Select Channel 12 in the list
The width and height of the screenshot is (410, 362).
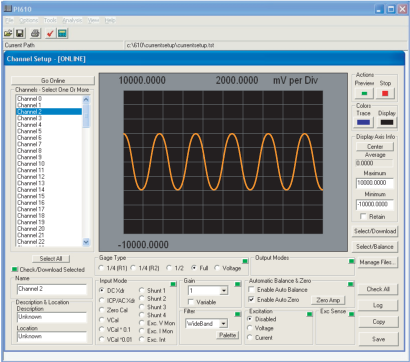[x=49, y=177]
